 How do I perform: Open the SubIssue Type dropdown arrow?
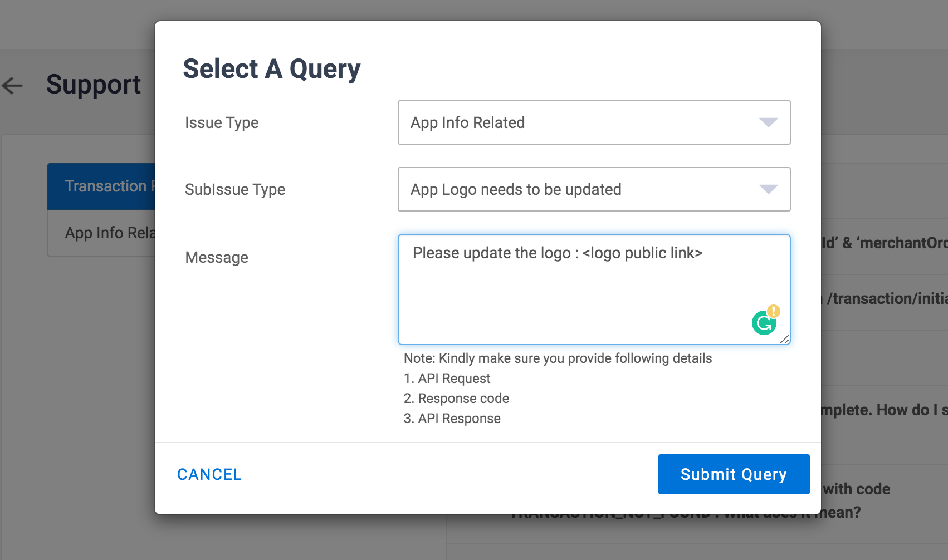[768, 189]
